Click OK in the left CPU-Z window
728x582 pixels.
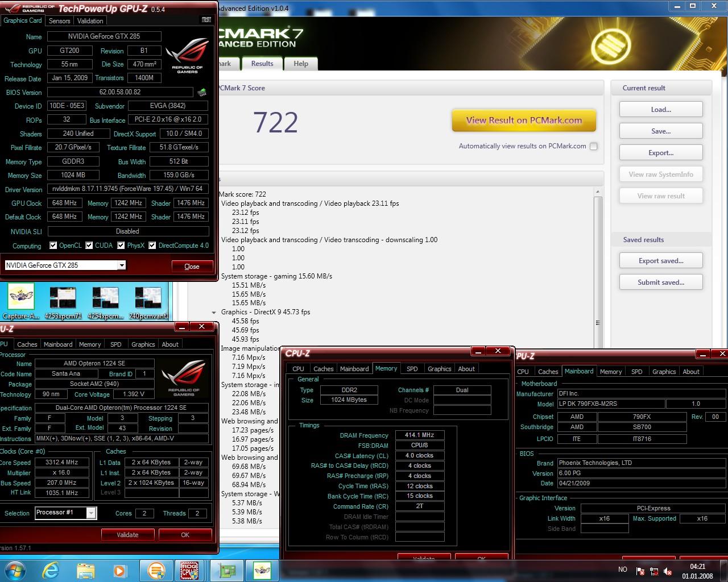pos(185,535)
